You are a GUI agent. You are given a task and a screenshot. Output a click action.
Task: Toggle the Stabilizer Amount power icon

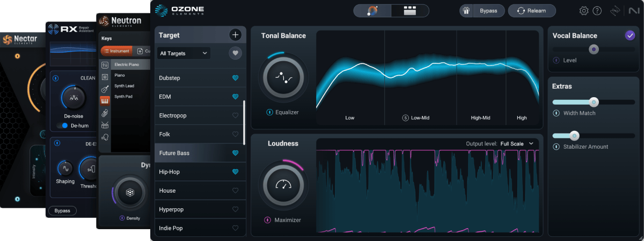click(x=557, y=147)
